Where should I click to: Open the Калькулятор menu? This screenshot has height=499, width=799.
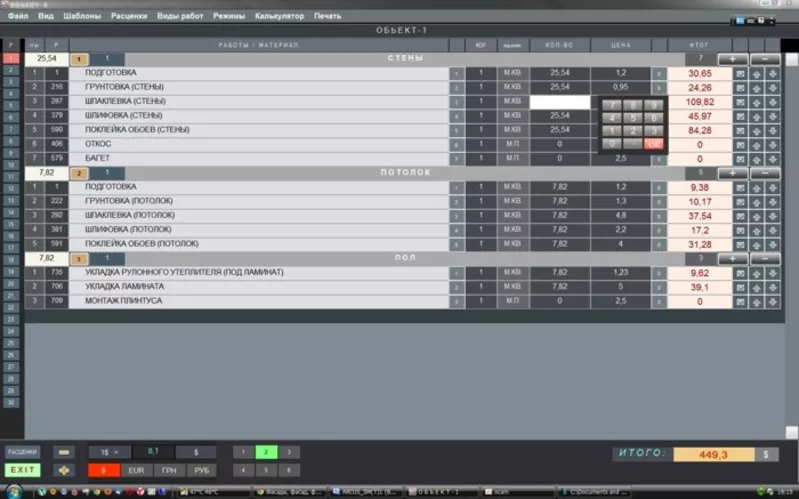(x=279, y=16)
